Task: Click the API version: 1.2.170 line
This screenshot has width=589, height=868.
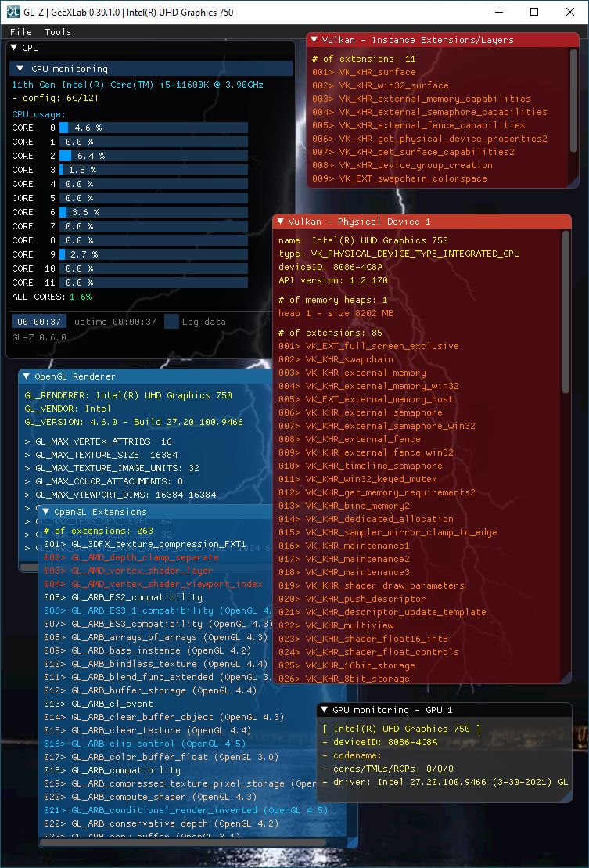Action: coord(333,280)
